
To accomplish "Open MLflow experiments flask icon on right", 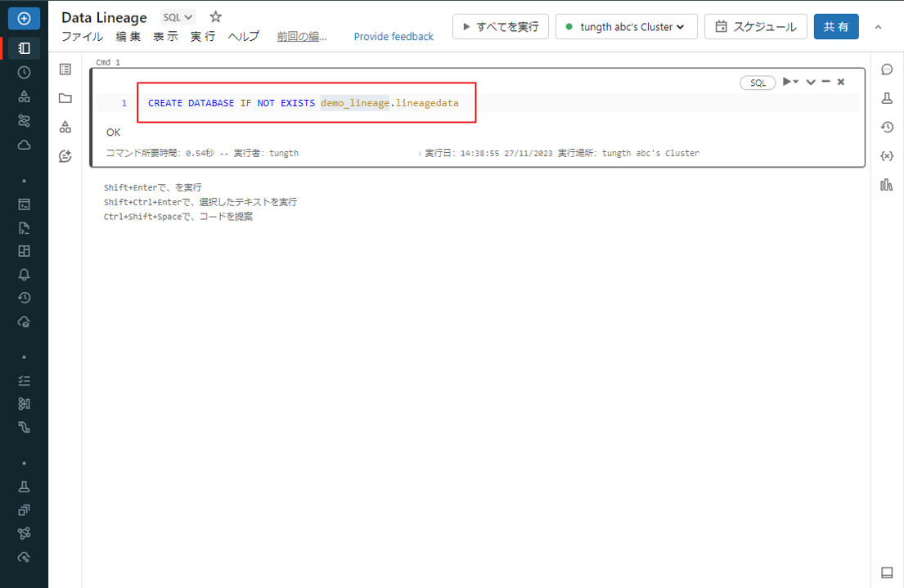I will 887,99.
